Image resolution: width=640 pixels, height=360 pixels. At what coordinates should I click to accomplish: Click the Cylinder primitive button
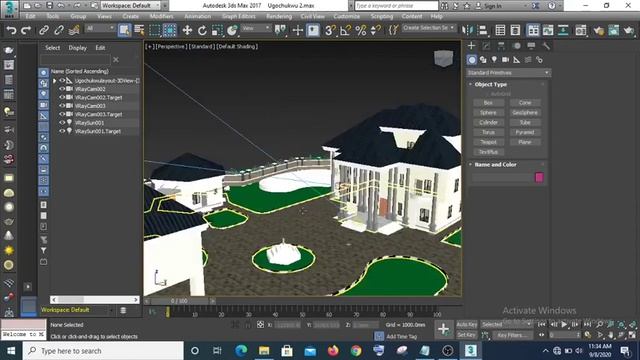[x=488, y=122]
